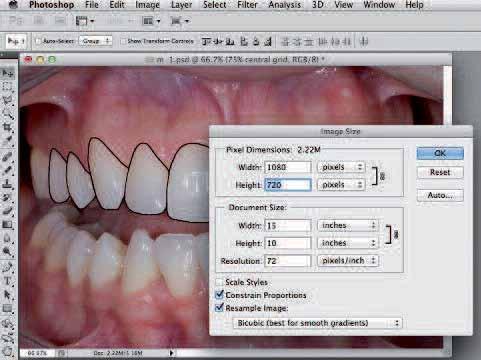This screenshot has width=481, height=360.
Task: Select the Clone Stamp tool
Action: click(x=7, y=184)
